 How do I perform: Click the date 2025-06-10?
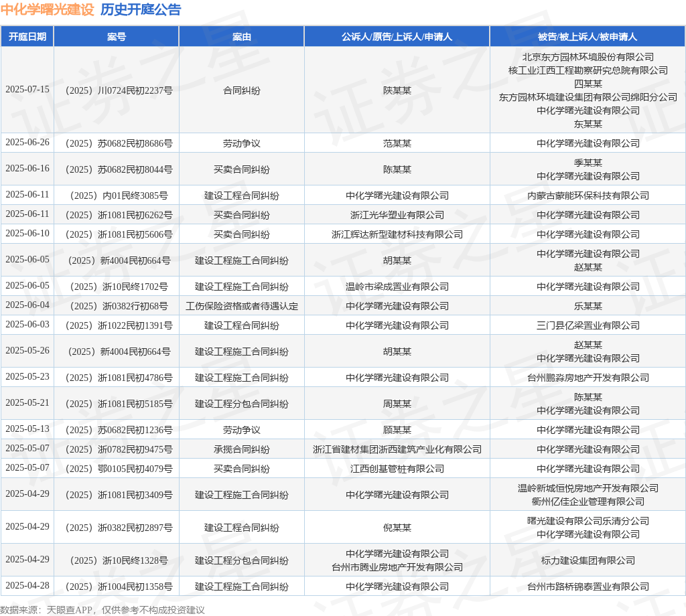point(27,234)
